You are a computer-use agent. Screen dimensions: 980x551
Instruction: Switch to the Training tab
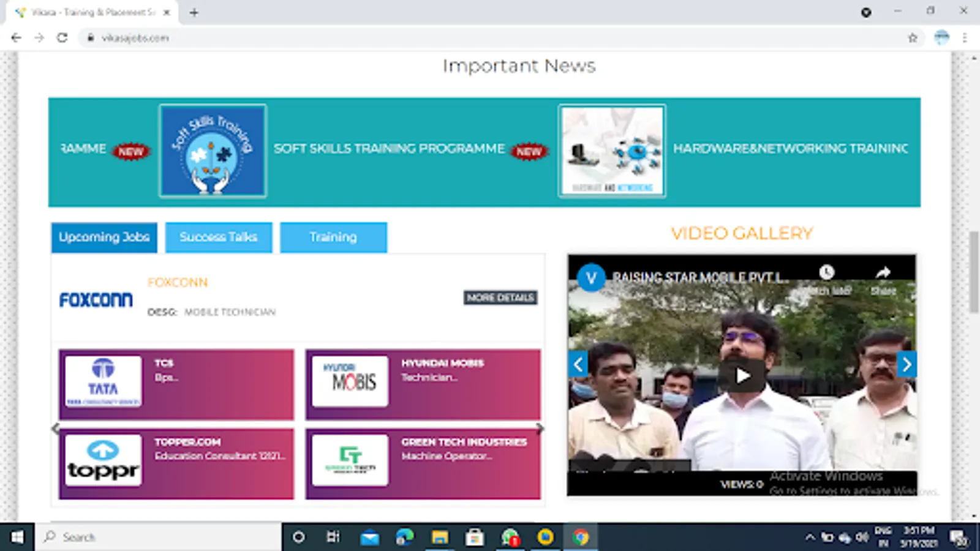tap(333, 238)
